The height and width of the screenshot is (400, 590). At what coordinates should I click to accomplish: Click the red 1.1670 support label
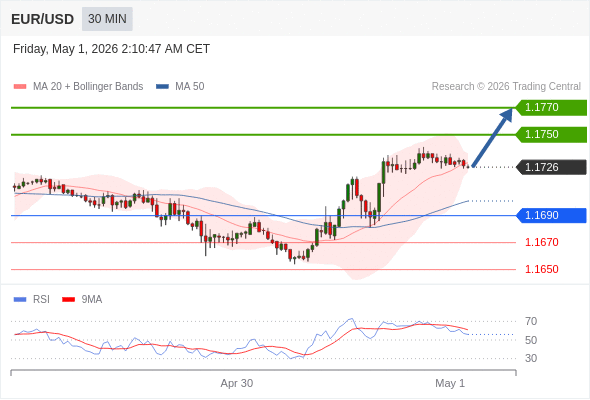point(541,242)
